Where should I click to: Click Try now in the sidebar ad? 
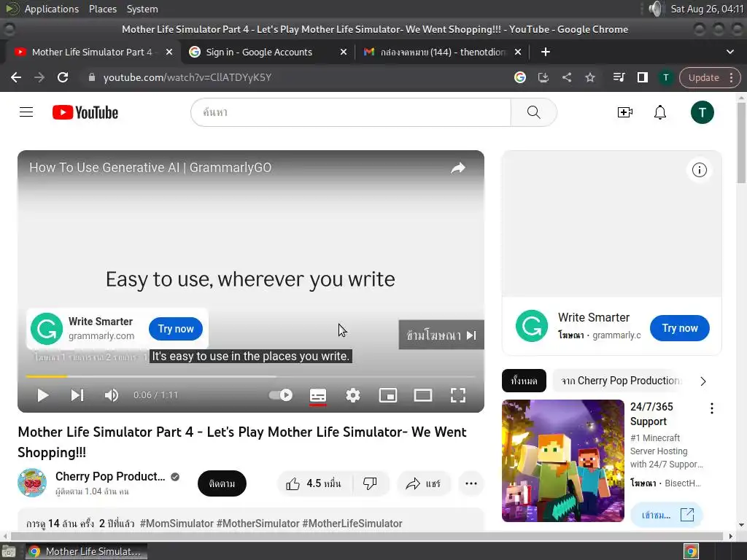pyautogui.click(x=679, y=327)
